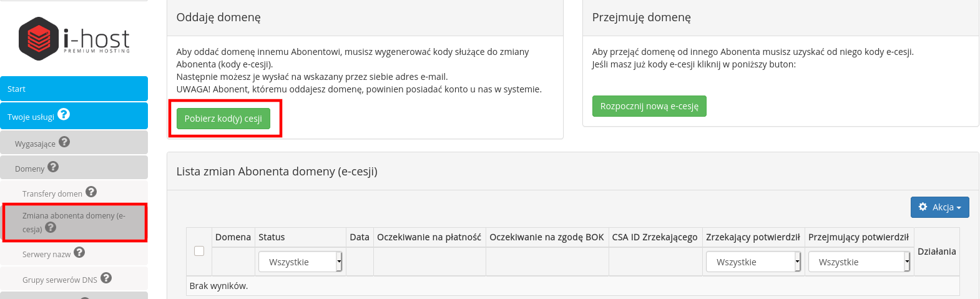
Task: Click Pobierz kod(y) cesji button
Action: coord(223,119)
